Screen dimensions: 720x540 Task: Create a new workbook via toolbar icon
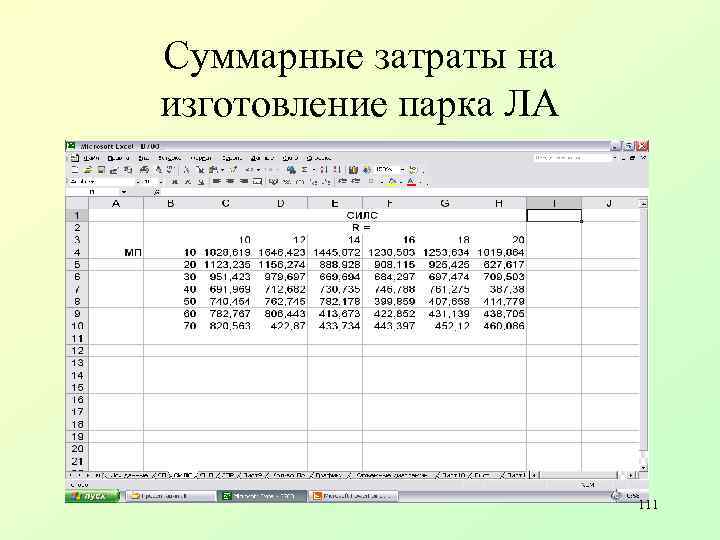pos(75,169)
